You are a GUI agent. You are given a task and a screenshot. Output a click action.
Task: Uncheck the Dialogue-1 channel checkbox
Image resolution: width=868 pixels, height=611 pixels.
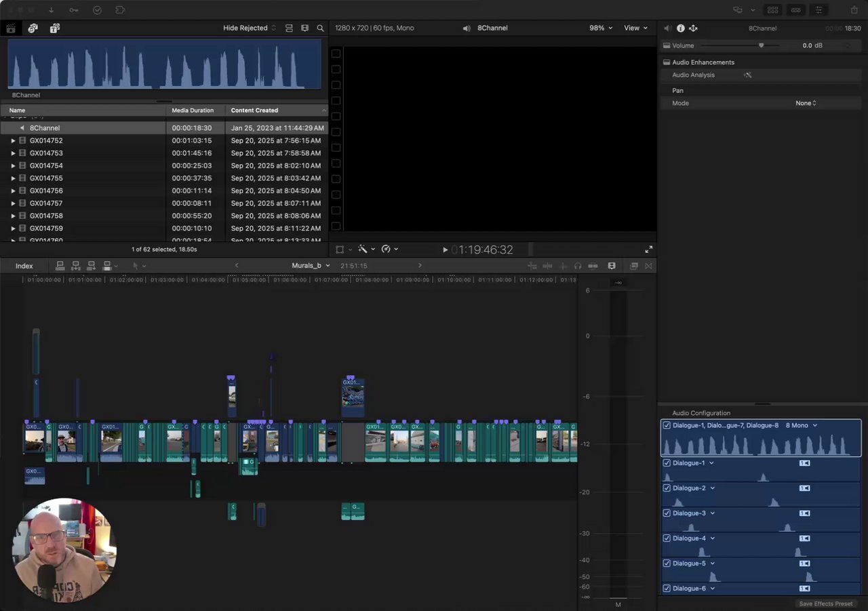pyautogui.click(x=667, y=463)
